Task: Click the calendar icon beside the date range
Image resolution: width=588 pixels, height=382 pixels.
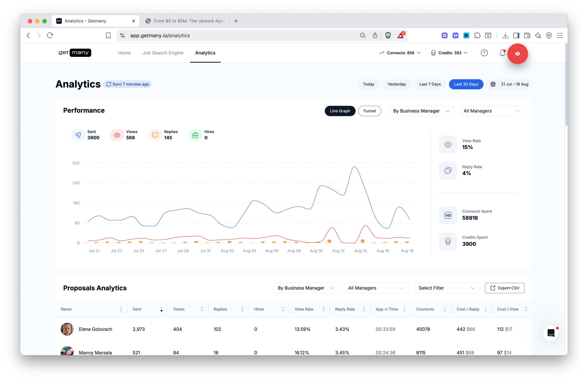Action: click(493, 84)
